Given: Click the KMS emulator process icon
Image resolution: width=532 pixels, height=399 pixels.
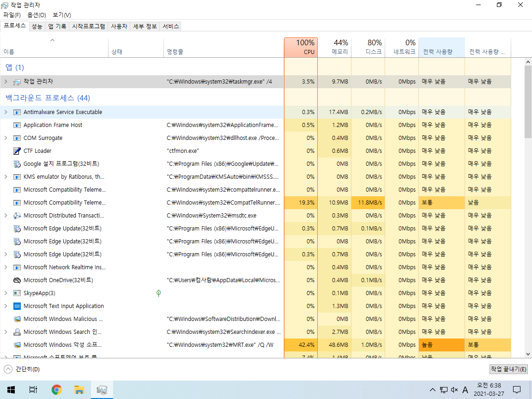Looking at the screenshot, I should [x=17, y=177].
